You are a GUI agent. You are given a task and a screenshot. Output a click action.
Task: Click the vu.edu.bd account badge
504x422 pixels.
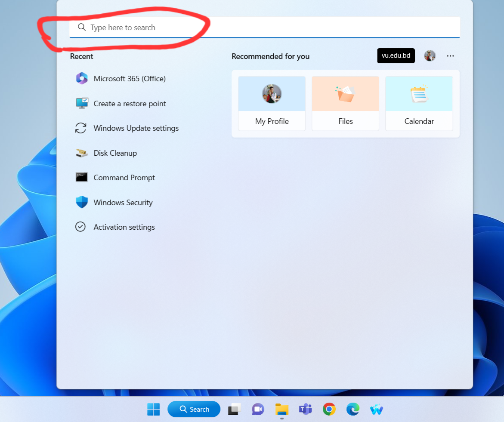pos(396,56)
